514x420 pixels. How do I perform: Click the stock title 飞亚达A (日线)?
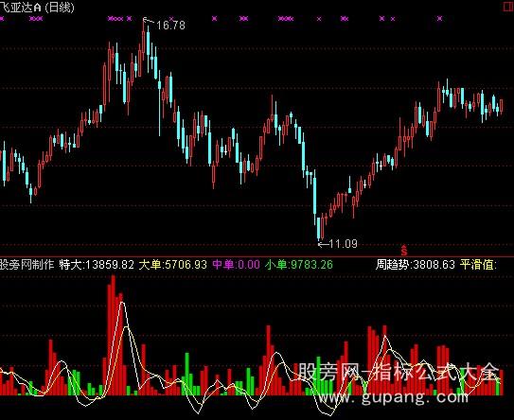[x=37, y=8]
